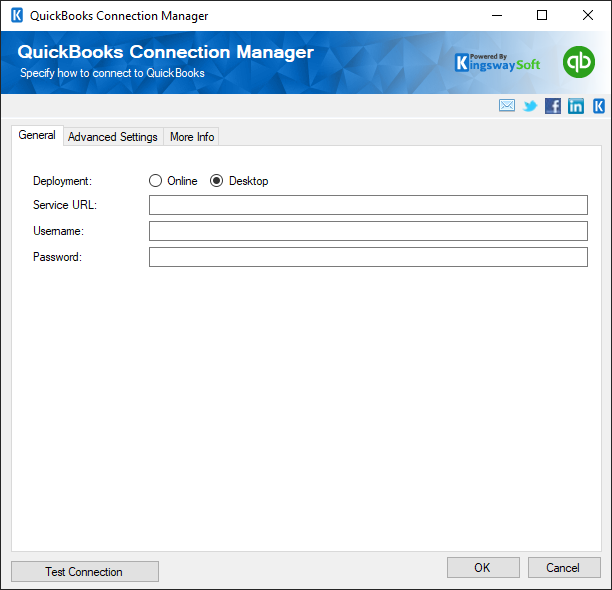The image size is (612, 590).
Task: Close the QuickBooks Connection Manager window
Action: tap(587, 16)
